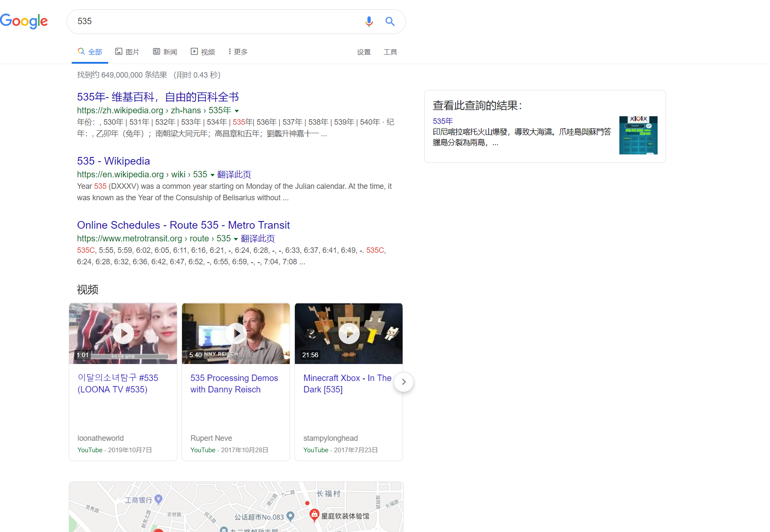Click the Rupert Neve channel name
The width and height of the screenshot is (770, 532).
[211, 438]
